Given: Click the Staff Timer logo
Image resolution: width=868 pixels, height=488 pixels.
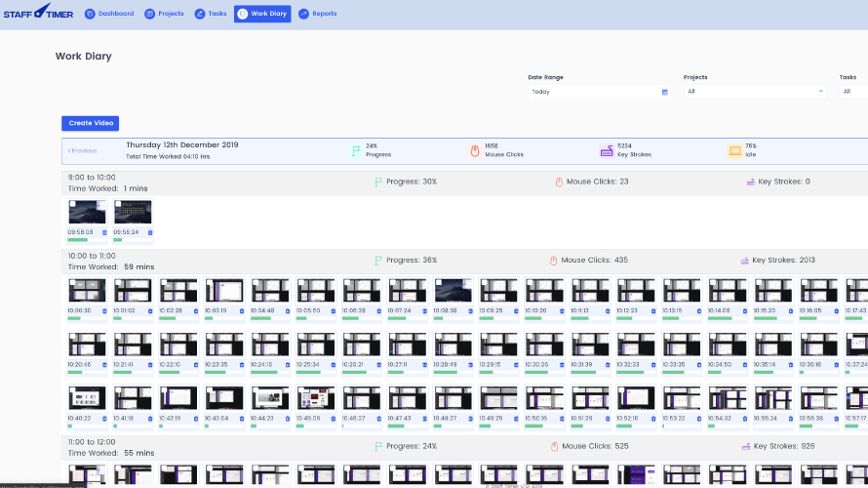Looking at the screenshot, I should pos(38,14).
